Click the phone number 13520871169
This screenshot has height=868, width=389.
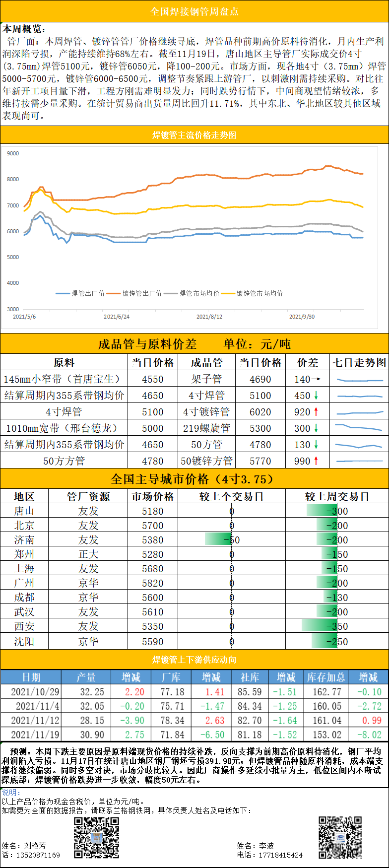coord(38,855)
